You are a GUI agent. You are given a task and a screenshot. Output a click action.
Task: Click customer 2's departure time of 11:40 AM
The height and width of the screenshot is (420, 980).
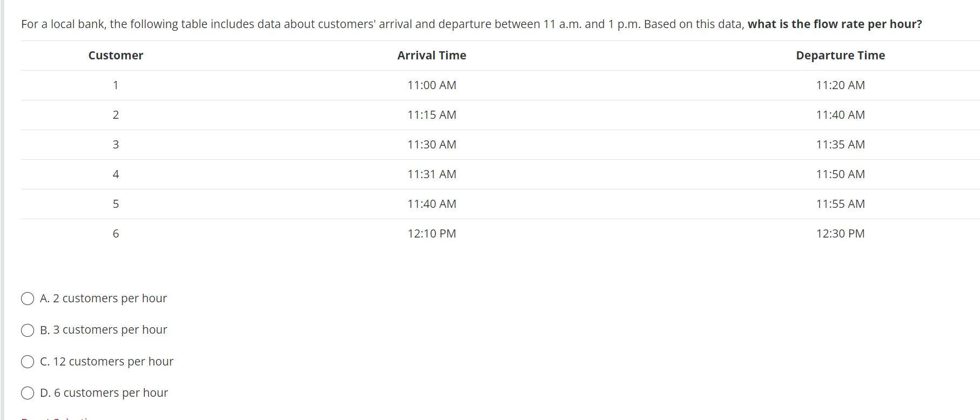(x=841, y=114)
